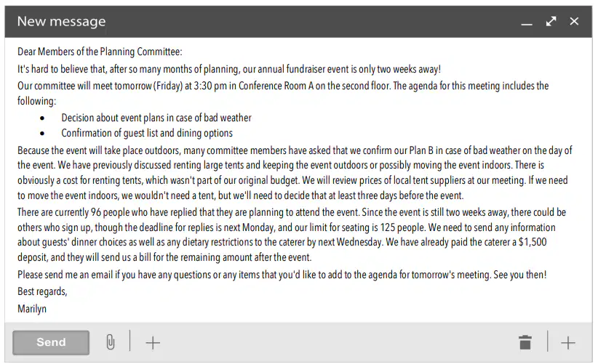This screenshot has width=598, height=364.
Task: Click the Send button
Action: [51, 342]
